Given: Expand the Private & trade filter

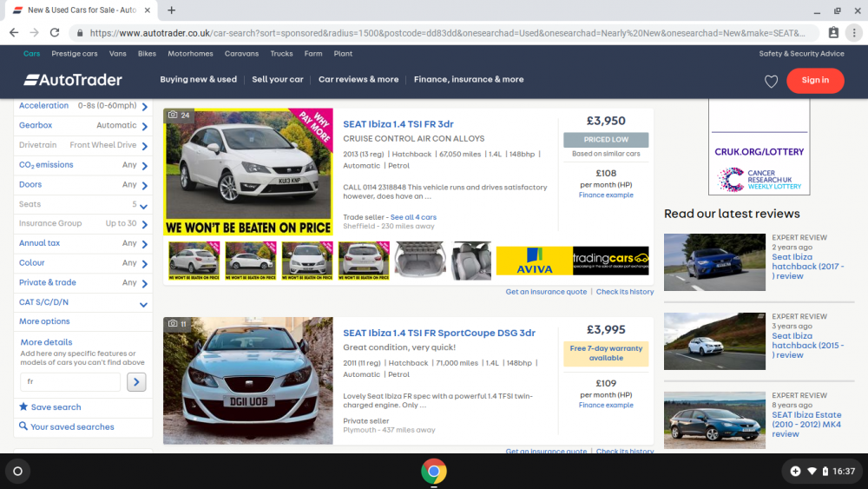Looking at the screenshot, I should point(83,282).
